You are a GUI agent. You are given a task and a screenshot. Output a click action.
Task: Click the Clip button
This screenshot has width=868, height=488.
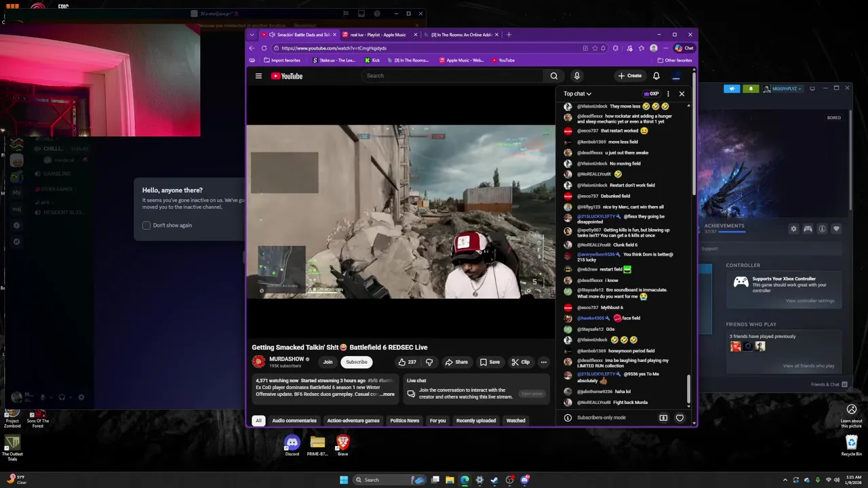point(521,362)
